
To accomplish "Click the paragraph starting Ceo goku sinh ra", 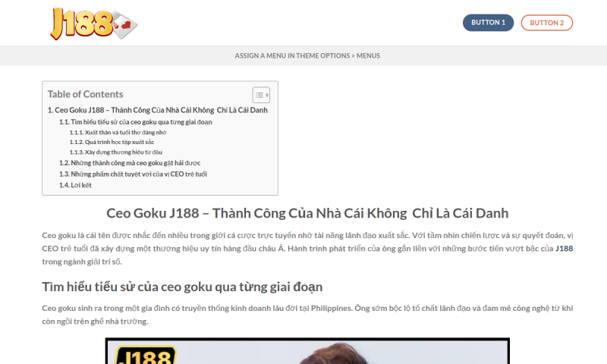I will click(x=307, y=315).
